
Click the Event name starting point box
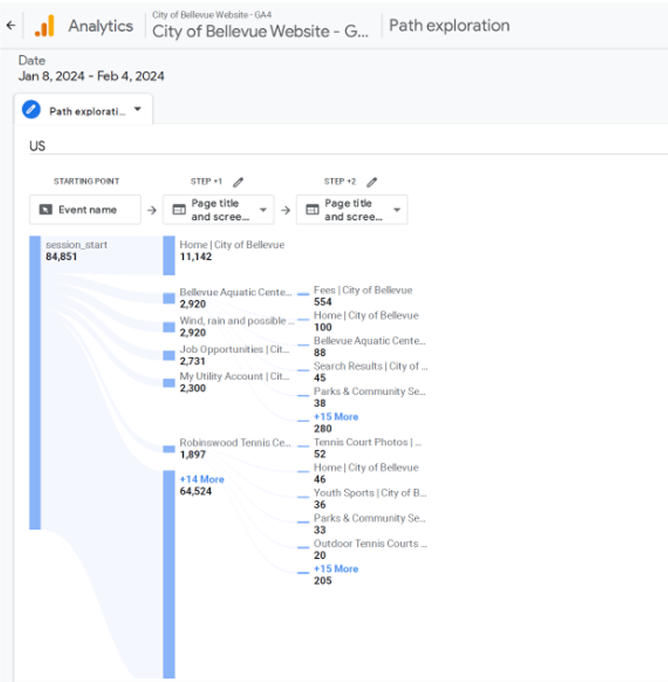(85, 210)
